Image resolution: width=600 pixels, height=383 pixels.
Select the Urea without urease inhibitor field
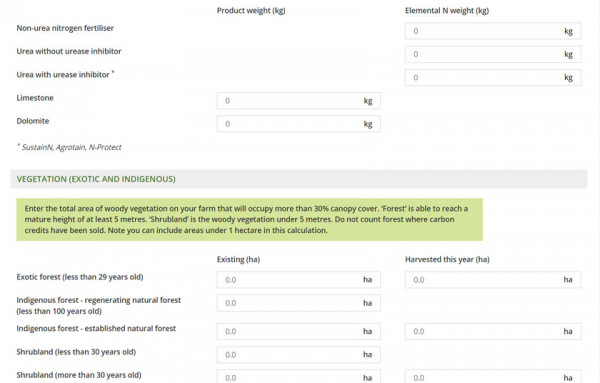493,54
